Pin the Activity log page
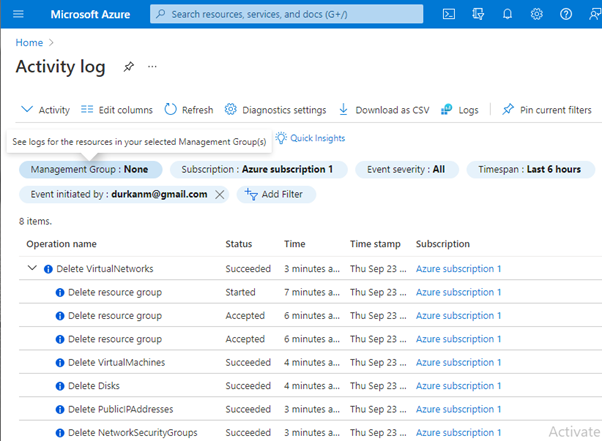 pos(128,66)
